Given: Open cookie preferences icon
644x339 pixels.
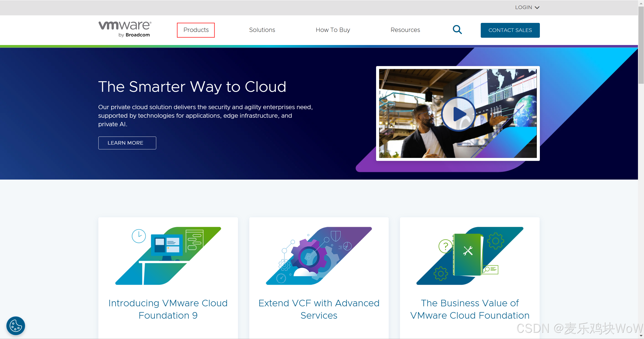Looking at the screenshot, I should coord(16,326).
